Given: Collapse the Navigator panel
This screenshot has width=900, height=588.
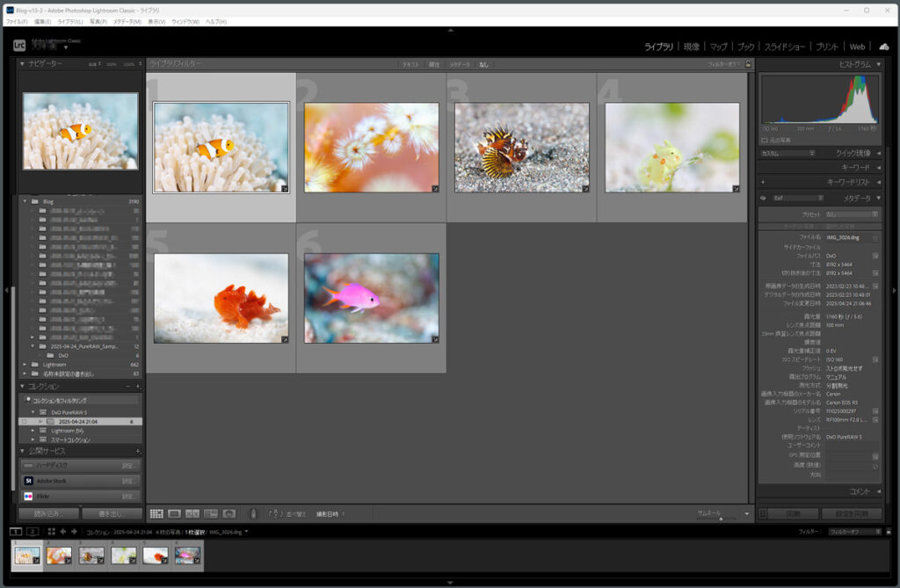Looking at the screenshot, I should pos(22,64).
